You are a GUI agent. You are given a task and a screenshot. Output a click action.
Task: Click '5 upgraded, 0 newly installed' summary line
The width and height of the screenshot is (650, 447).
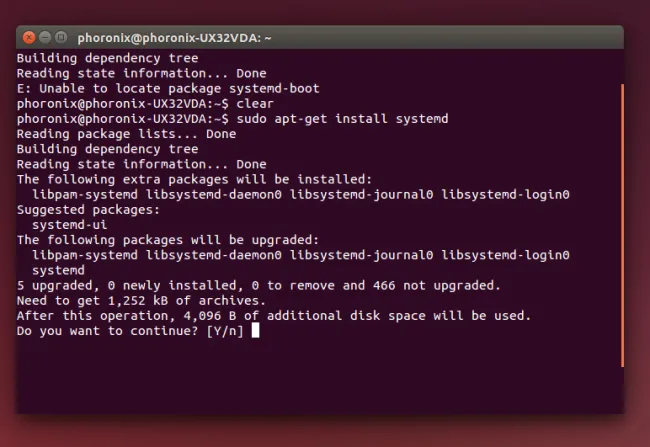pos(259,285)
